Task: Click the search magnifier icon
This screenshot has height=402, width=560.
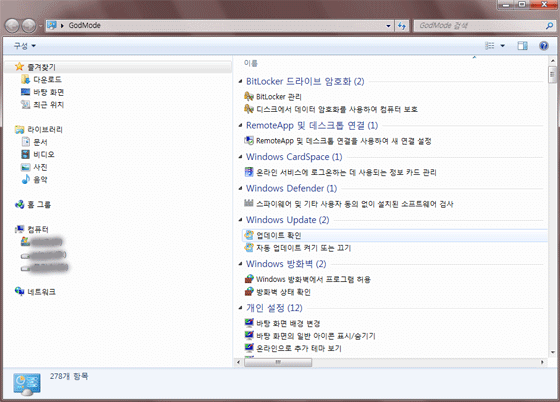Action: click(549, 26)
